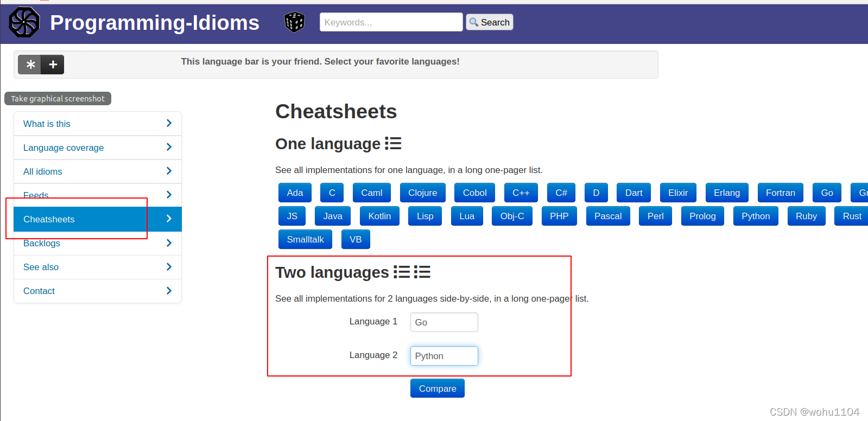
Task: Open the VB cheatsheet
Action: 356,239
